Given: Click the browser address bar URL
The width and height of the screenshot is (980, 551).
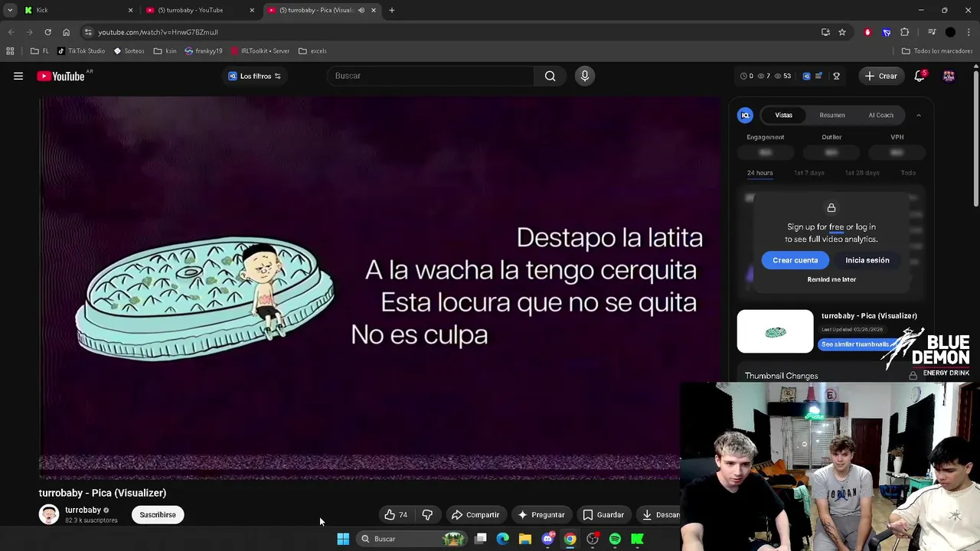Looking at the screenshot, I should click(158, 32).
